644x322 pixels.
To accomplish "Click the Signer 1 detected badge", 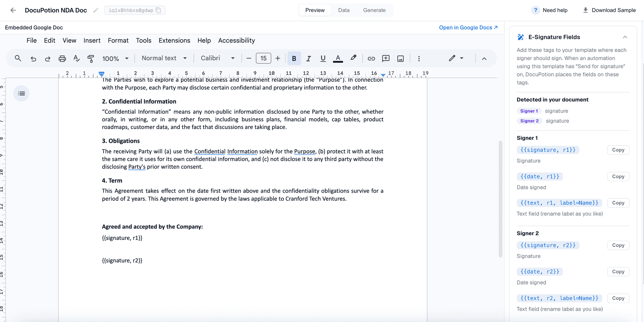I will click(529, 111).
